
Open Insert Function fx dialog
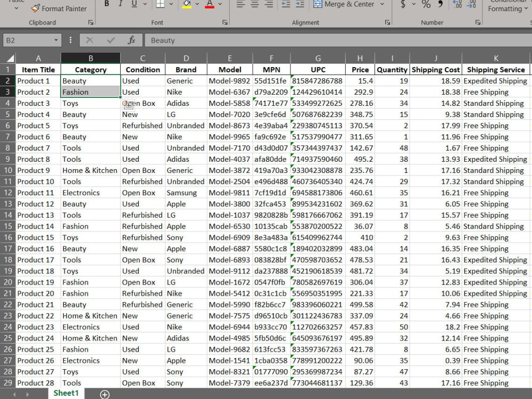click(131, 40)
